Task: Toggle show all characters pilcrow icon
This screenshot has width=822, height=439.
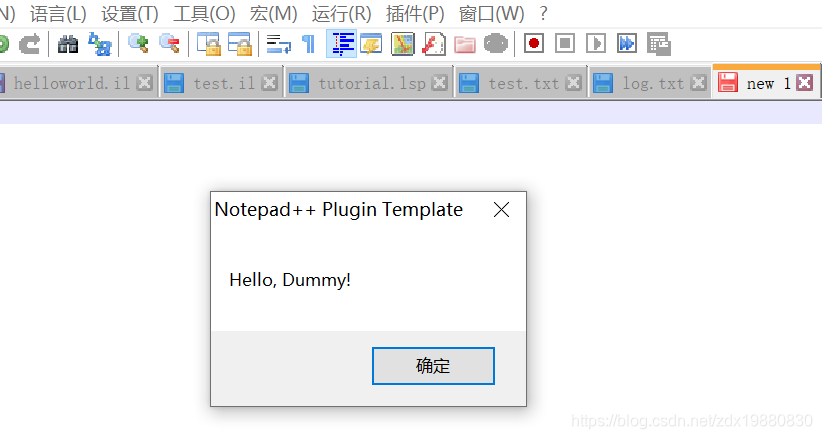Action: pos(309,44)
